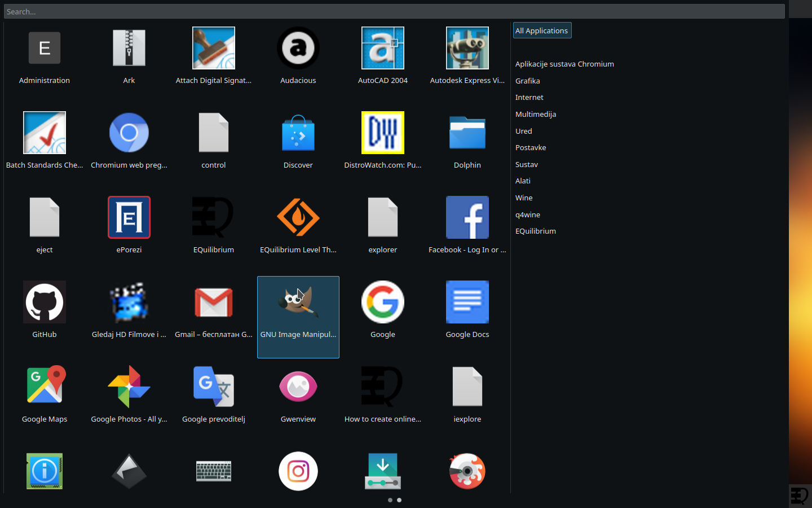Open Gmail web app
Viewport: 812px width, 508px height.
coord(214,310)
